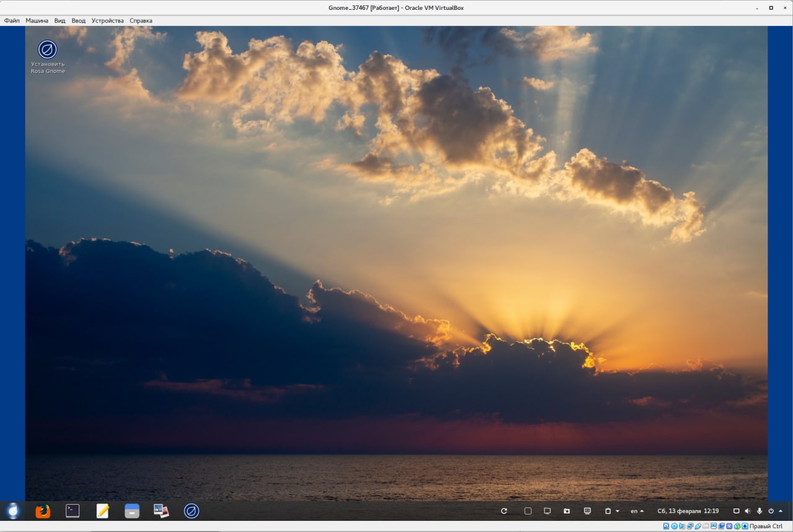The image size is (793, 532).
Task: Minimize the VirtualBox window
Action: pyautogui.click(x=757, y=8)
